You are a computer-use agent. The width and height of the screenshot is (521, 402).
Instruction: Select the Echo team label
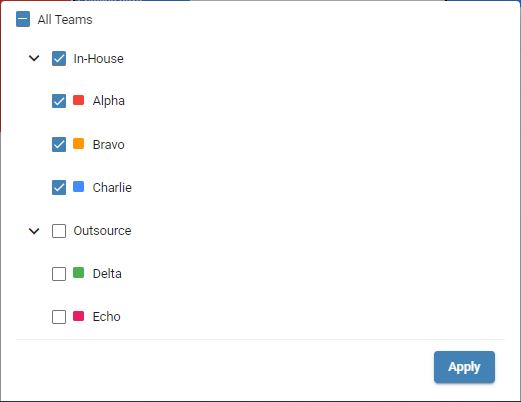106,317
